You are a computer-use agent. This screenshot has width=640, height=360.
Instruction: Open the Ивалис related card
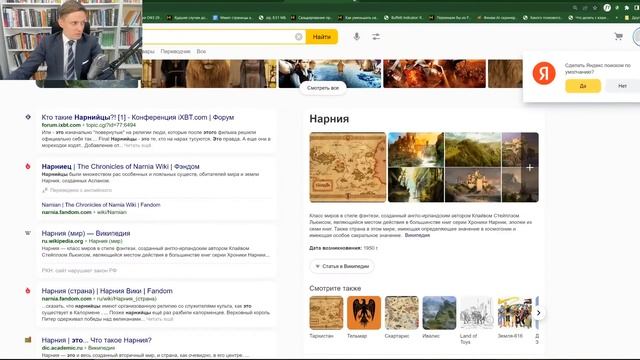pyautogui.click(x=439, y=313)
